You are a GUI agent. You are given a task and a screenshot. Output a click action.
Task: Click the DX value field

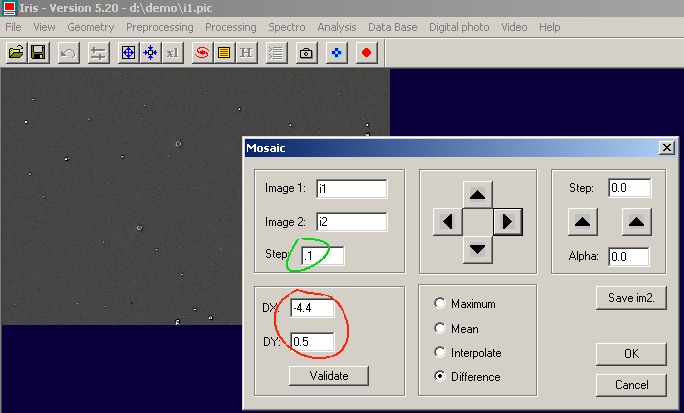[x=312, y=308]
